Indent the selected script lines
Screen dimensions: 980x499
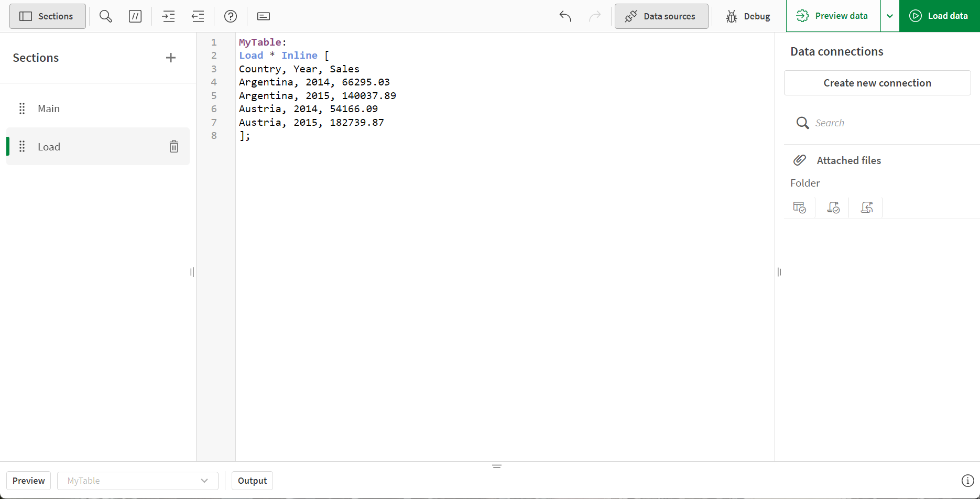[168, 16]
